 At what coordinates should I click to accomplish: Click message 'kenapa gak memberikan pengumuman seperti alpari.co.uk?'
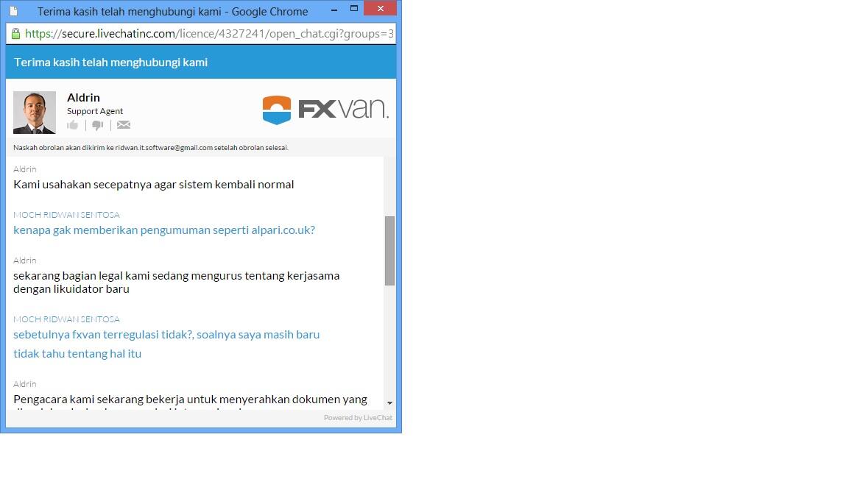pos(164,230)
